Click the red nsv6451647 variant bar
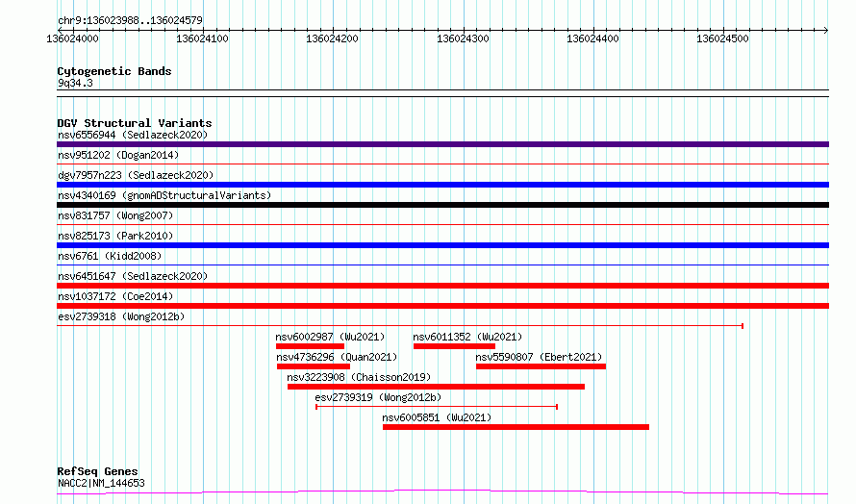Image resolution: width=856 pixels, height=504 pixels. tap(442, 286)
